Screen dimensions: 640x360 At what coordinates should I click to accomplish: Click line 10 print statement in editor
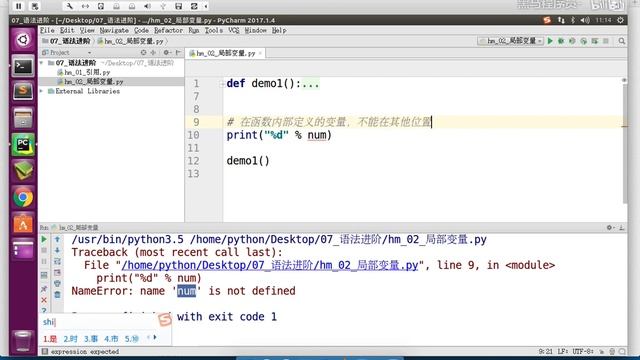[x=279, y=135]
